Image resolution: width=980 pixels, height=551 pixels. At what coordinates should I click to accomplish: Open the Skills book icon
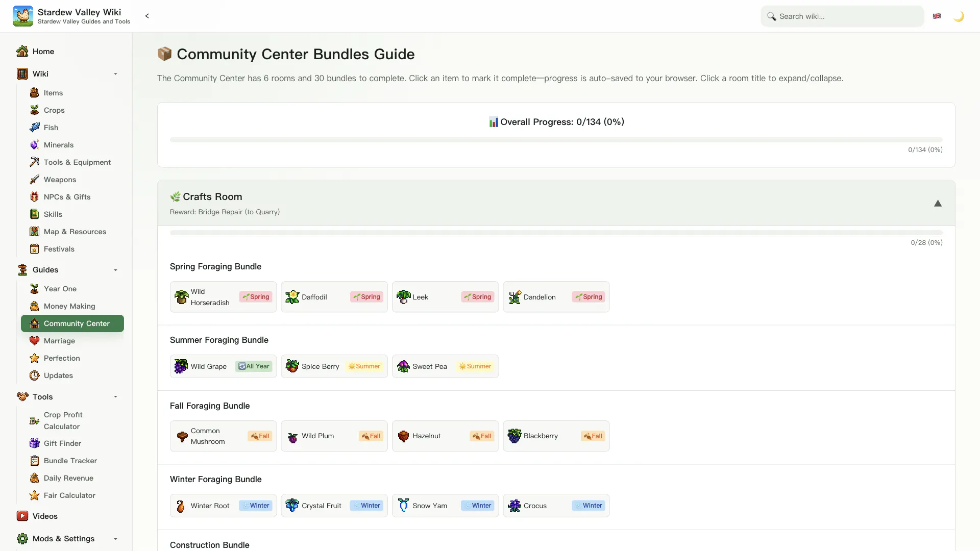(34, 214)
